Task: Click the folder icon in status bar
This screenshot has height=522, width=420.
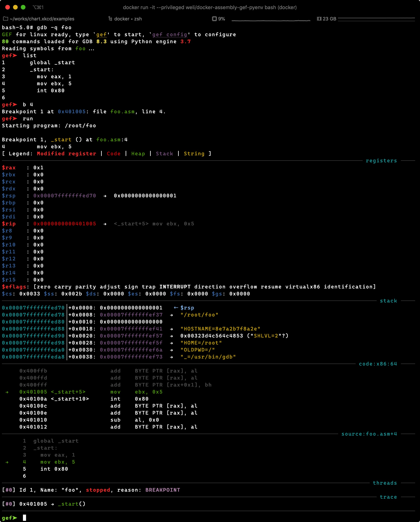Action: pyautogui.click(x=5, y=19)
